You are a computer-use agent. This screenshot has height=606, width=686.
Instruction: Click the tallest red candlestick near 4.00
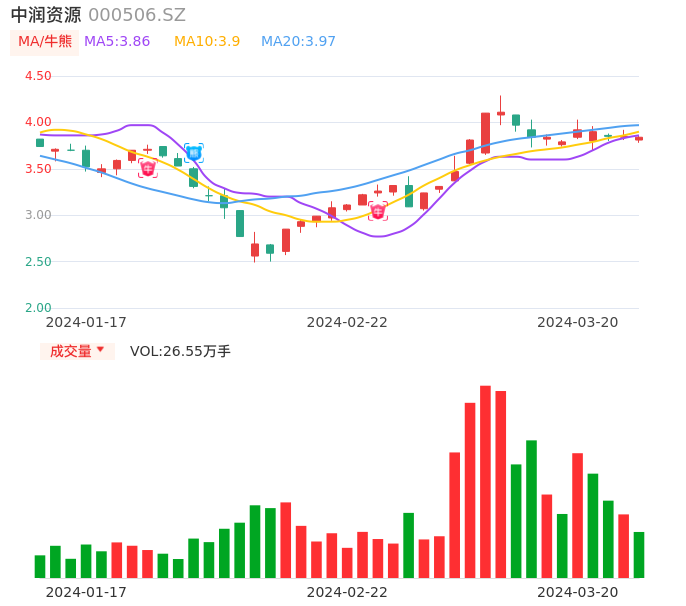pos(485,132)
